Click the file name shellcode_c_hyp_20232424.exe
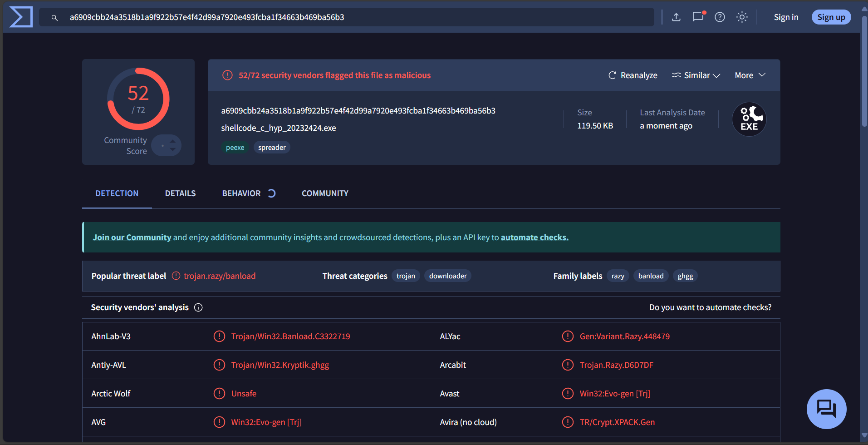The image size is (868, 445). (x=279, y=128)
